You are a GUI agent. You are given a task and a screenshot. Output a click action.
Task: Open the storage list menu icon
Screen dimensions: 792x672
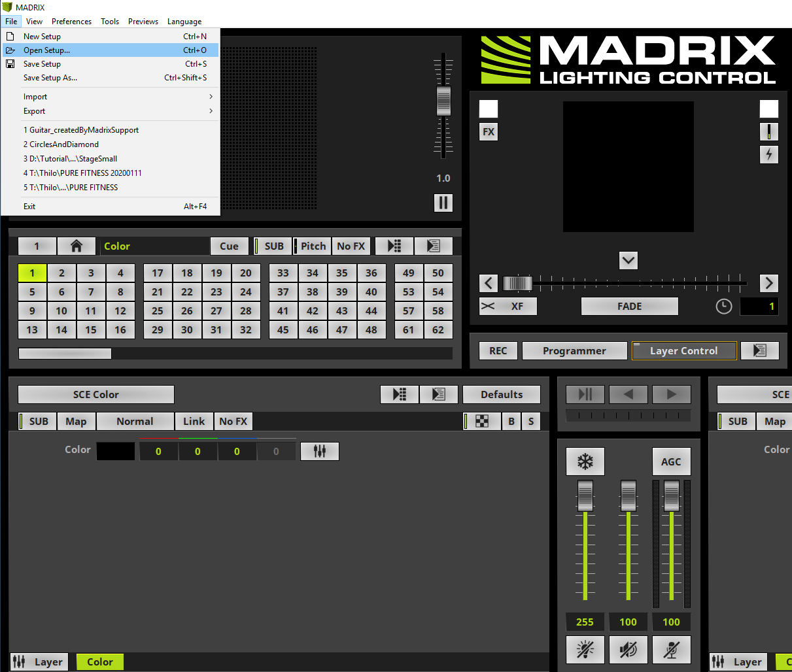point(434,246)
